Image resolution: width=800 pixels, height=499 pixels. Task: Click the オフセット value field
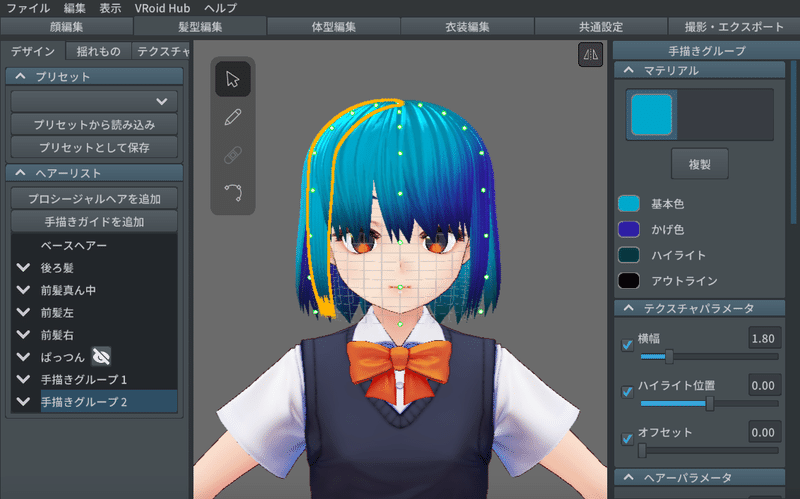[x=763, y=432]
